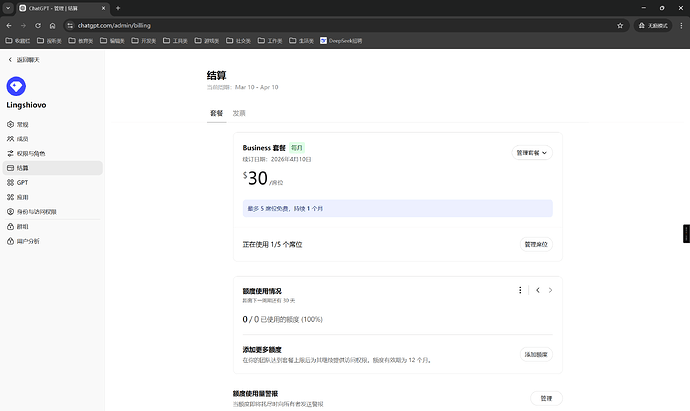The height and width of the screenshot is (411, 690).
Task: Open three-dot menu in 额度使用情况 card
Action: (x=520, y=290)
